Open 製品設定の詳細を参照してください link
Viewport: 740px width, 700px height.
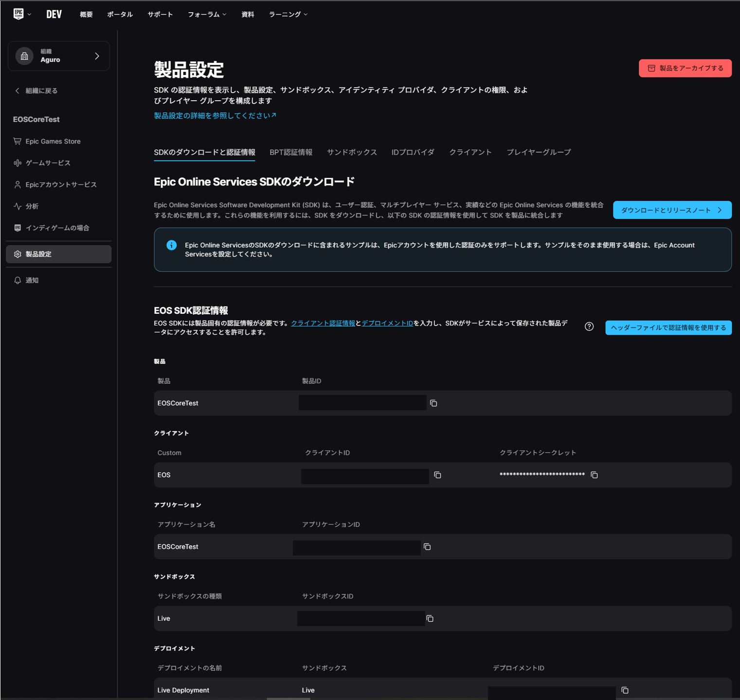click(x=215, y=115)
